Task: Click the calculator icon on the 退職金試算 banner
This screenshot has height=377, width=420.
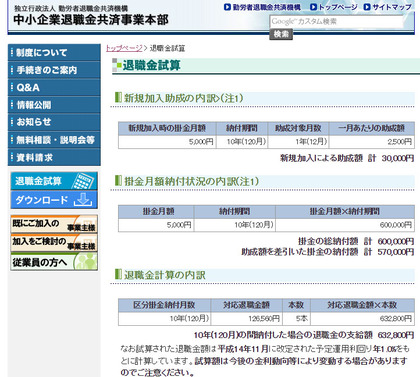Action: point(83,181)
